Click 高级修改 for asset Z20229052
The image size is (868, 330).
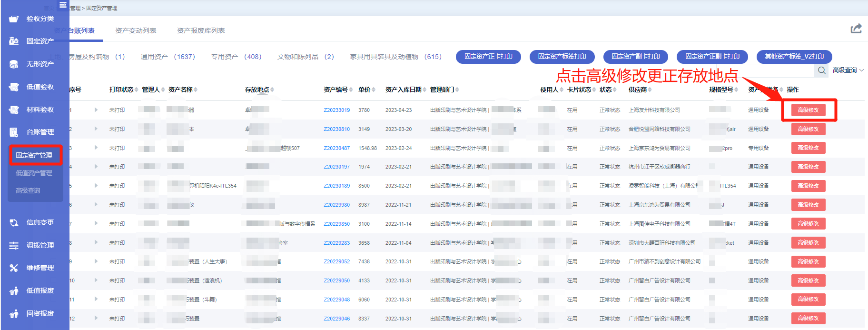point(809,261)
